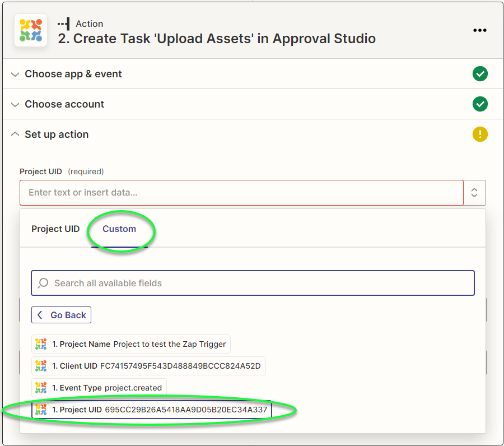
Task: Open the three-dot more options menu
Action: pos(480,31)
